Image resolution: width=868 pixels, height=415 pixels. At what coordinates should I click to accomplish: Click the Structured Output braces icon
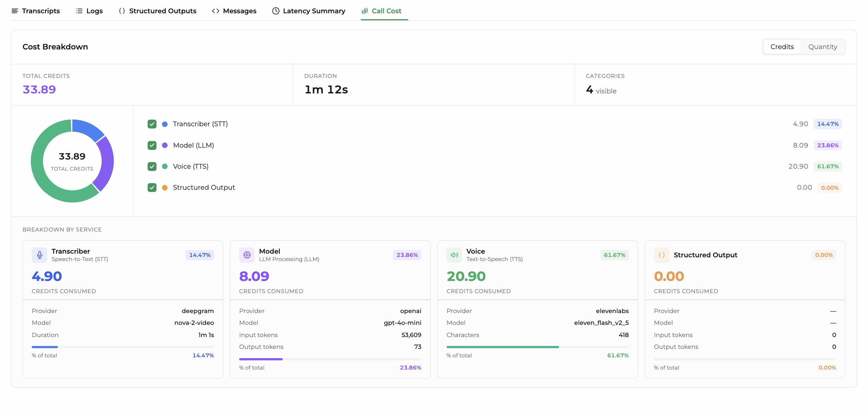(662, 255)
